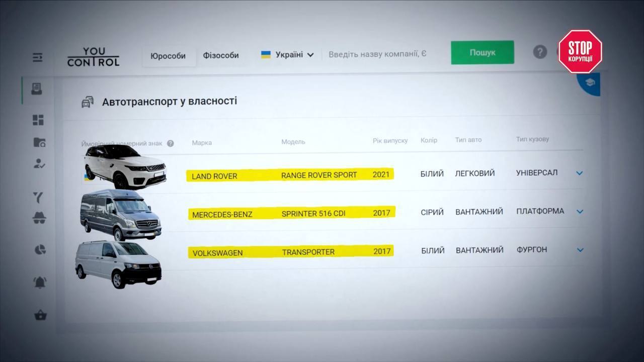
Task: Open the notifications bell icon
Action: 40,283
